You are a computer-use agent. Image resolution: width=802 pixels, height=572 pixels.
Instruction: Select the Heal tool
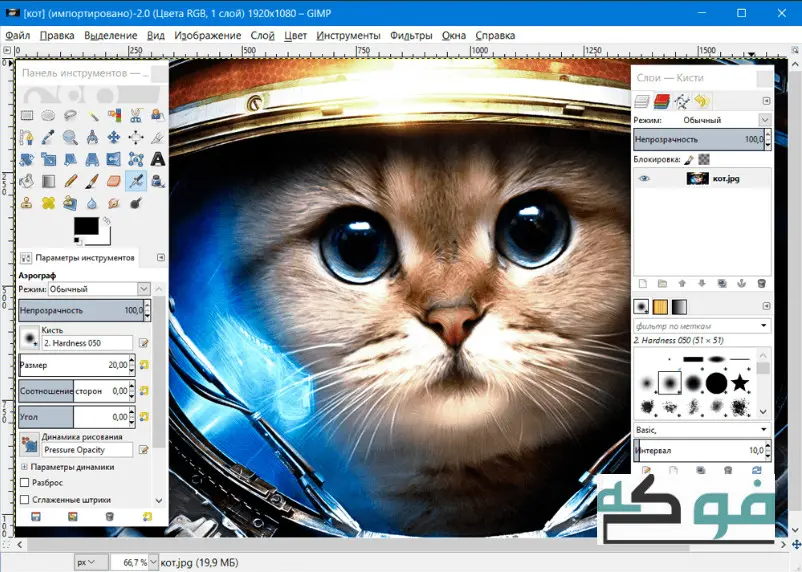(x=49, y=203)
